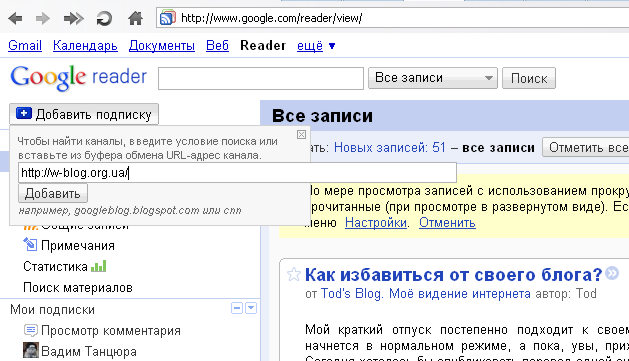Go to the browser Home icon

[135, 18]
